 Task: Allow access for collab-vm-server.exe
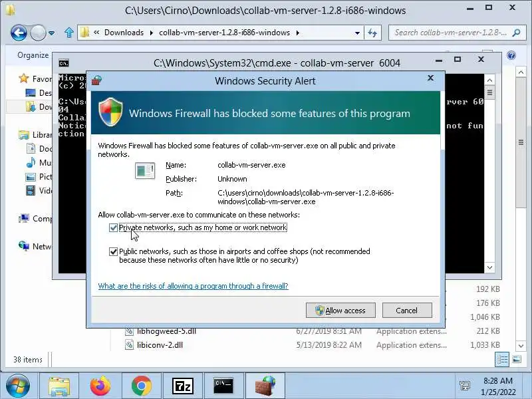[340, 310]
